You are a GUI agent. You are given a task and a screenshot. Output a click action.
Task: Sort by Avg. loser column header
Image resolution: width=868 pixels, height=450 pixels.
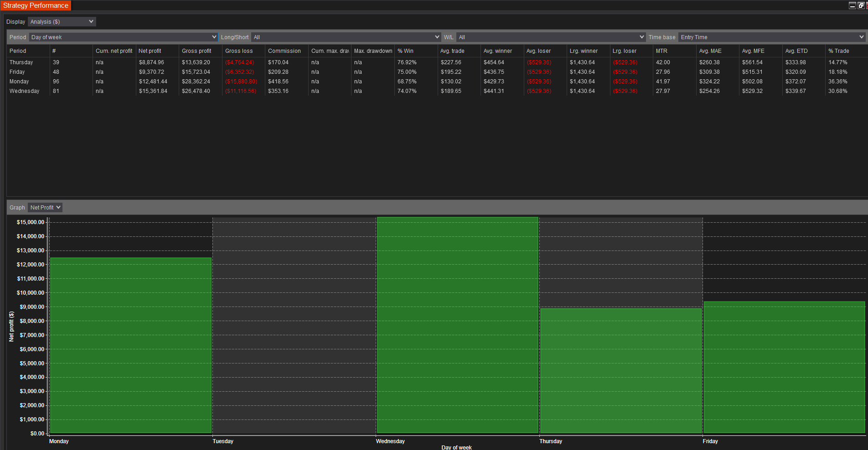545,51
